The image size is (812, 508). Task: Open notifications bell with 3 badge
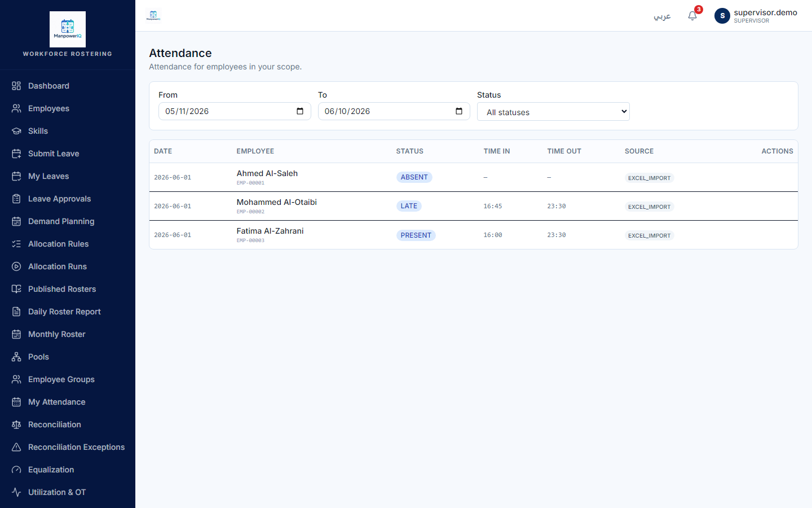[692, 16]
